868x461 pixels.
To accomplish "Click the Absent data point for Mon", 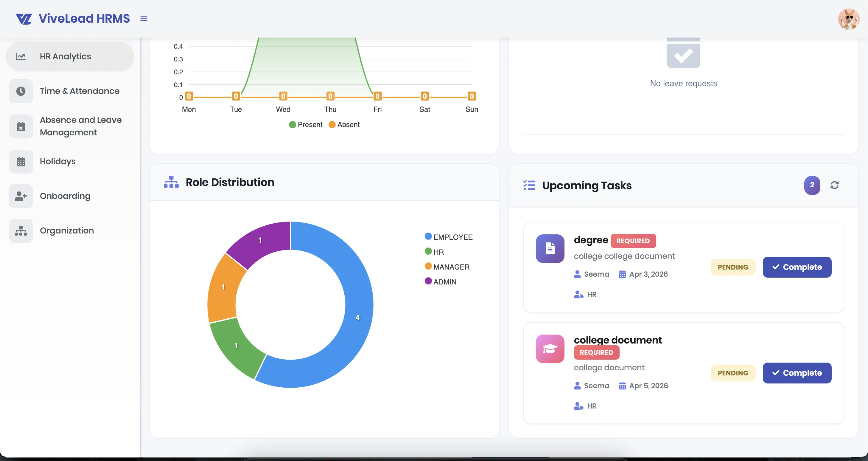I will pyautogui.click(x=189, y=96).
